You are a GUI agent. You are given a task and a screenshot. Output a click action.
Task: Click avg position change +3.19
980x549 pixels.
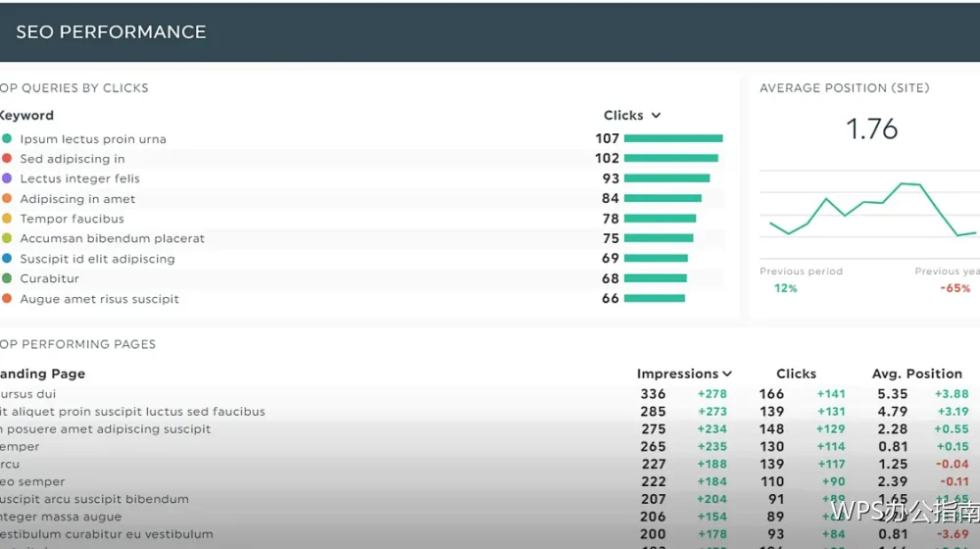pyautogui.click(x=952, y=412)
